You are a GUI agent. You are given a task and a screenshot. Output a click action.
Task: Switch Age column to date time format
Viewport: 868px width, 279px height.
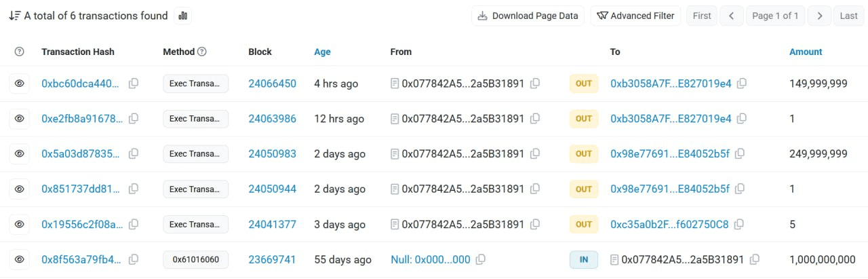tap(322, 52)
